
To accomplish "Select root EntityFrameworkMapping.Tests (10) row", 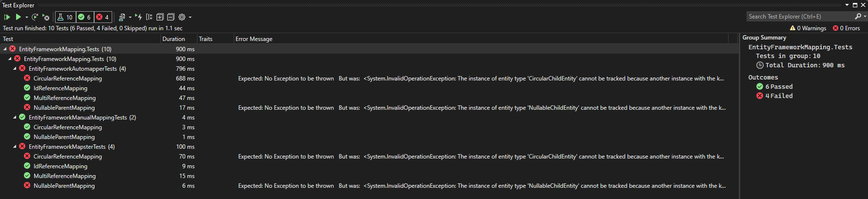I will point(370,49).
